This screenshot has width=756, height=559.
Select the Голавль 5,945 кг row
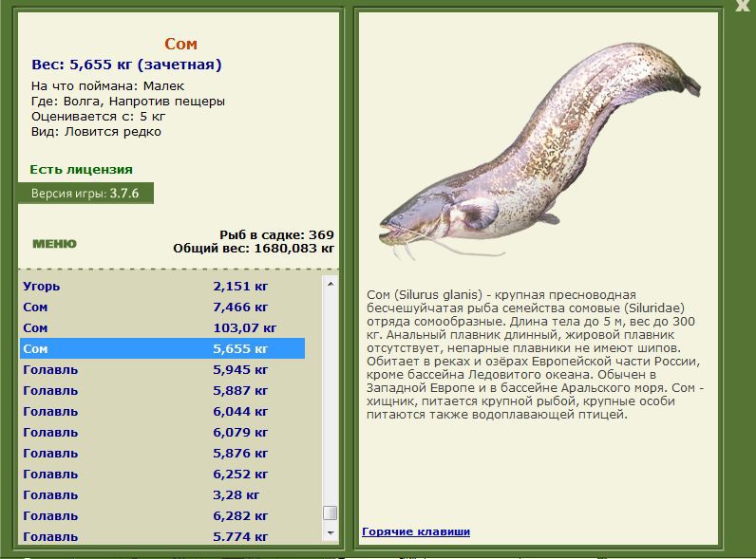(x=162, y=369)
